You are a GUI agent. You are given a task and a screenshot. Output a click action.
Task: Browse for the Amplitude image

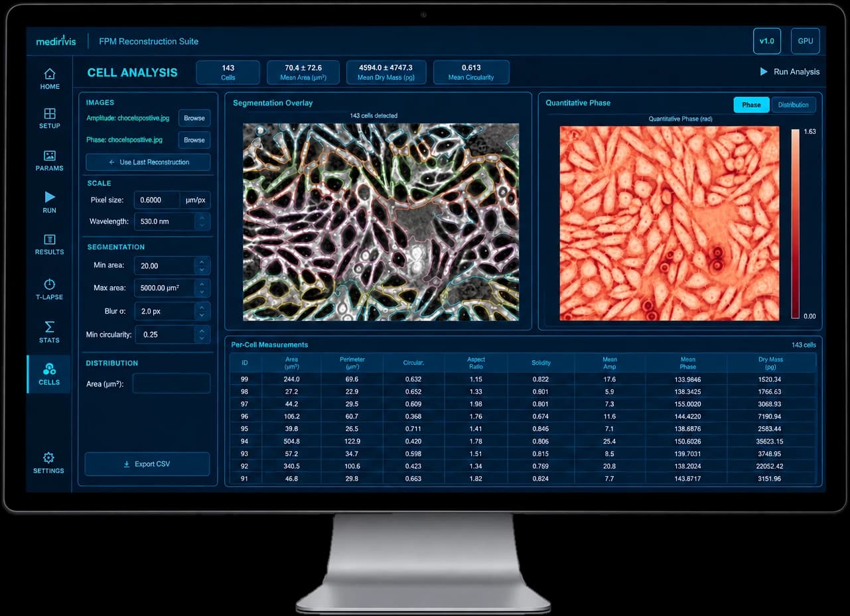[x=194, y=118]
